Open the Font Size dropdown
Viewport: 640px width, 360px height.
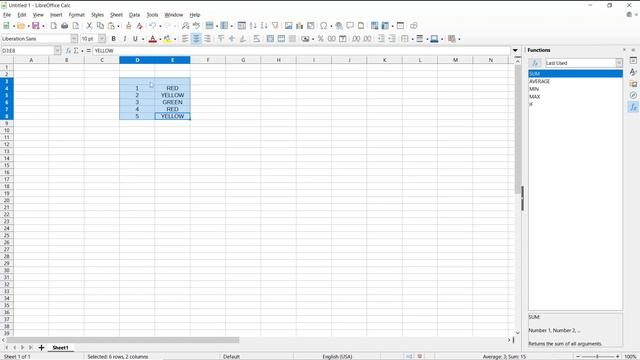click(102, 39)
